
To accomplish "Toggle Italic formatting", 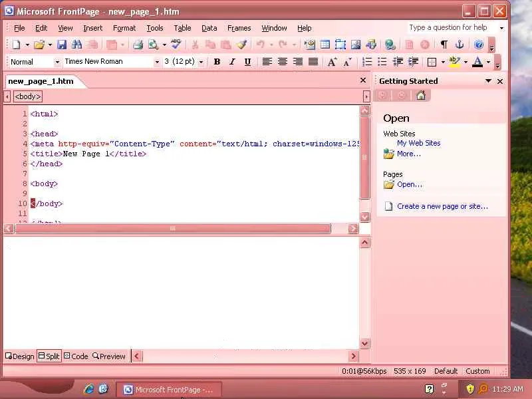I will tap(232, 62).
